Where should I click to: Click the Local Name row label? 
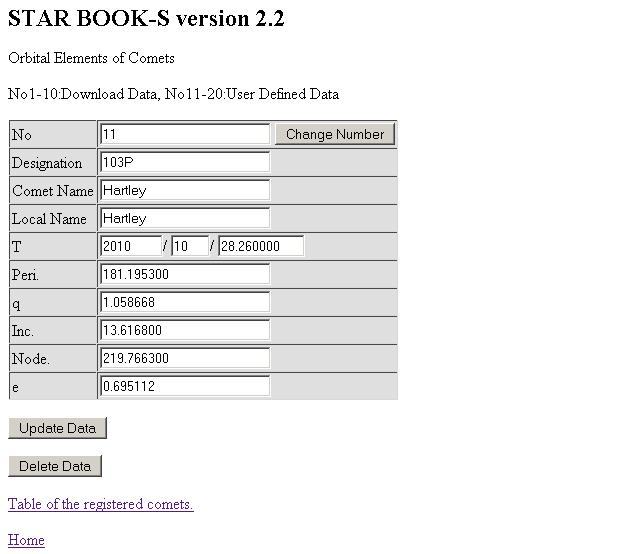point(49,219)
